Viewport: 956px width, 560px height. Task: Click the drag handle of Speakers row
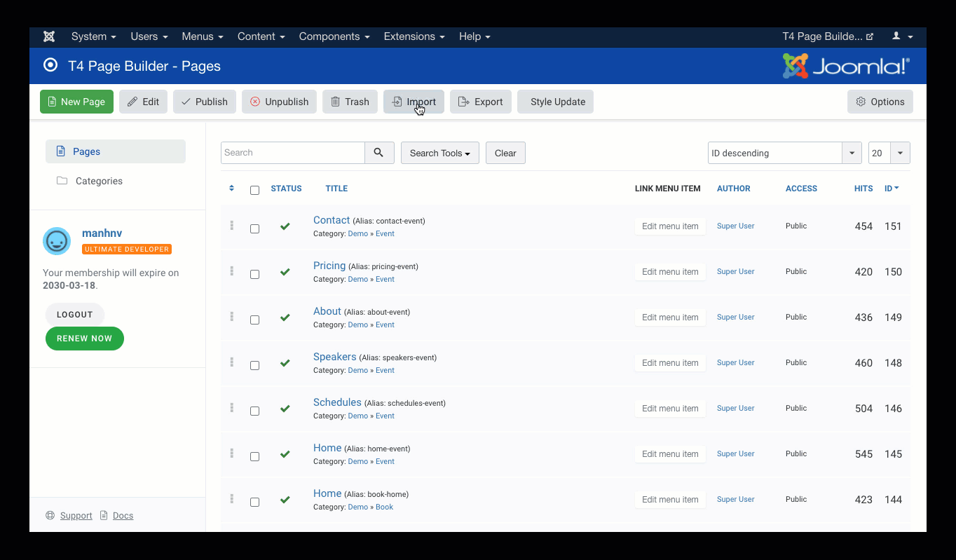pyautogui.click(x=231, y=362)
